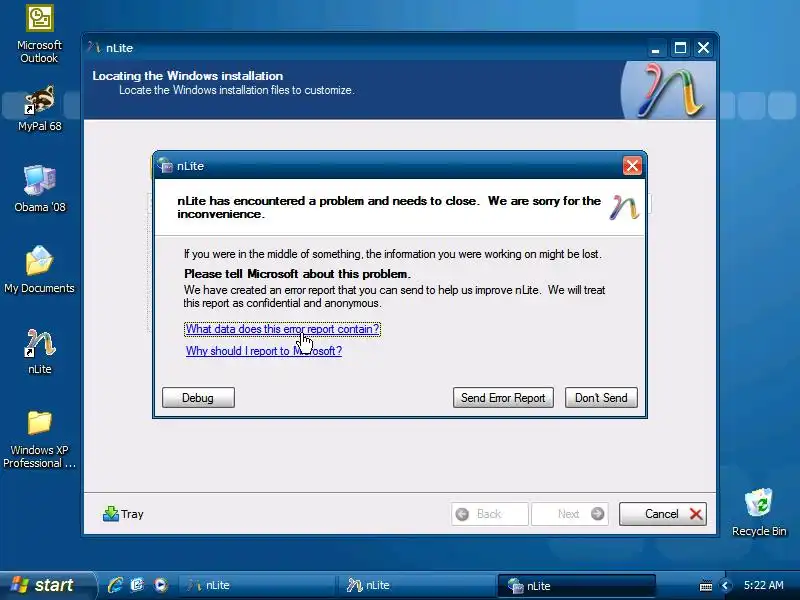Image resolution: width=800 pixels, height=600 pixels.
Task: Click the 'Locating the Windows installation' heading
Action: [188, 76]
